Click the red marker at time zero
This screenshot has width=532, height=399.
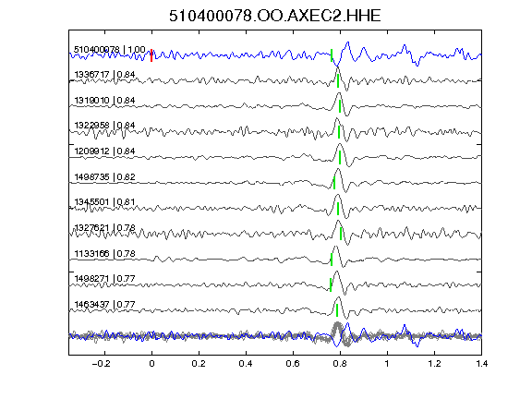[x=151, y=55]
